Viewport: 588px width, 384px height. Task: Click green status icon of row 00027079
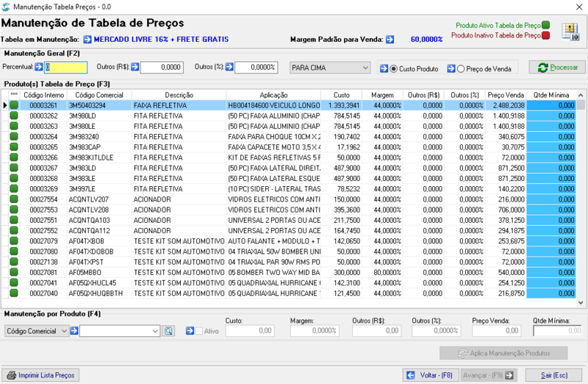[14, 241]
